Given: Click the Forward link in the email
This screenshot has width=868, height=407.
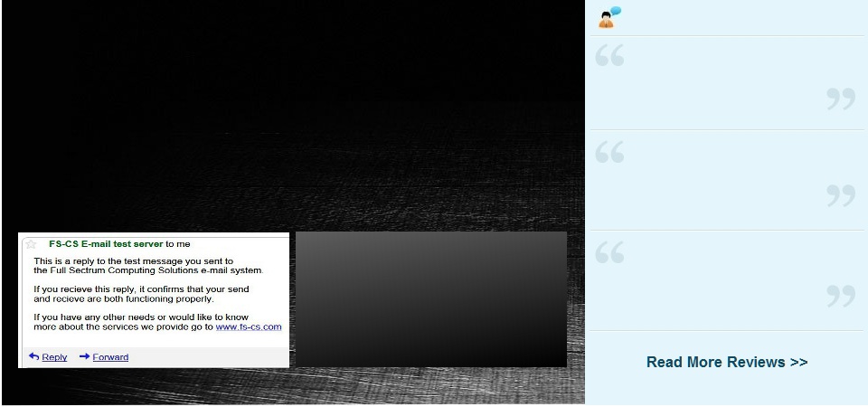Looking at the screenshot, I should 110,357.
